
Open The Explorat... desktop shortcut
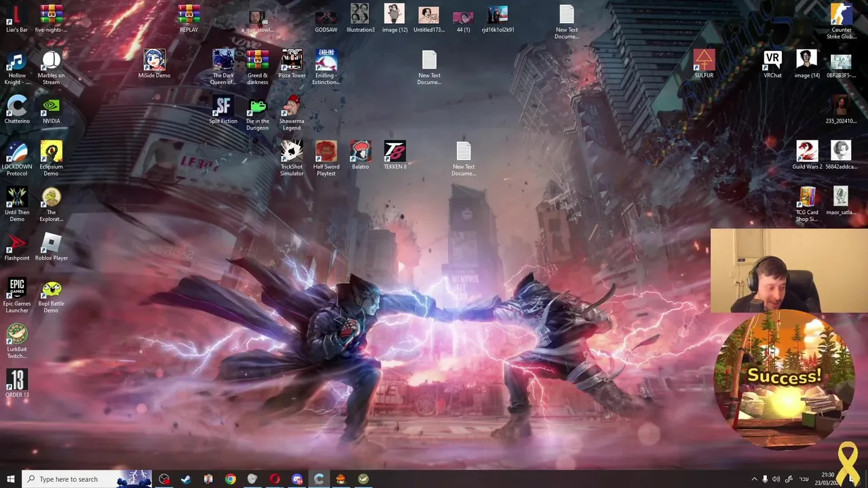click(x=52, y=204)
